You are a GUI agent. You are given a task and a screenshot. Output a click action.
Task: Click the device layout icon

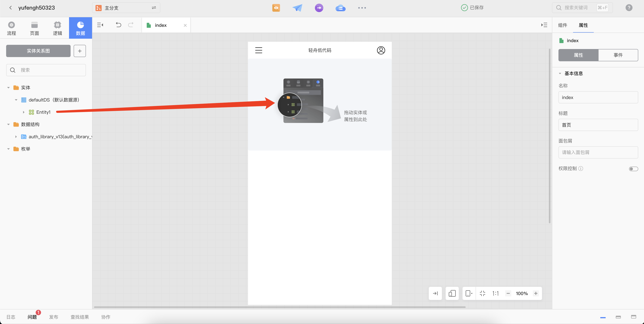pyautogui.click(x=452, y=293)
